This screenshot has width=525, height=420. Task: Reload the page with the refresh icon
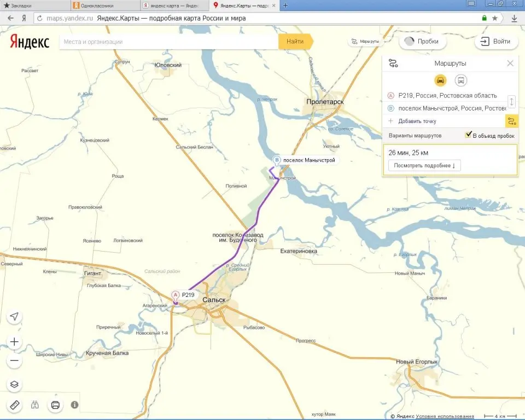[40, 18]
